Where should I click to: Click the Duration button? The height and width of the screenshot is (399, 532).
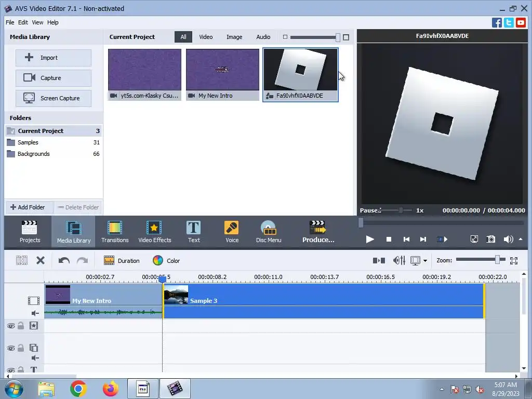(122, 261)
